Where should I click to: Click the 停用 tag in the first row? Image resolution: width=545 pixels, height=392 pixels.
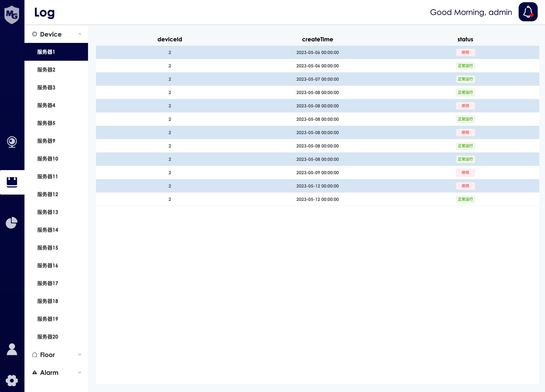pyautogui.click(x=465, y=52)
